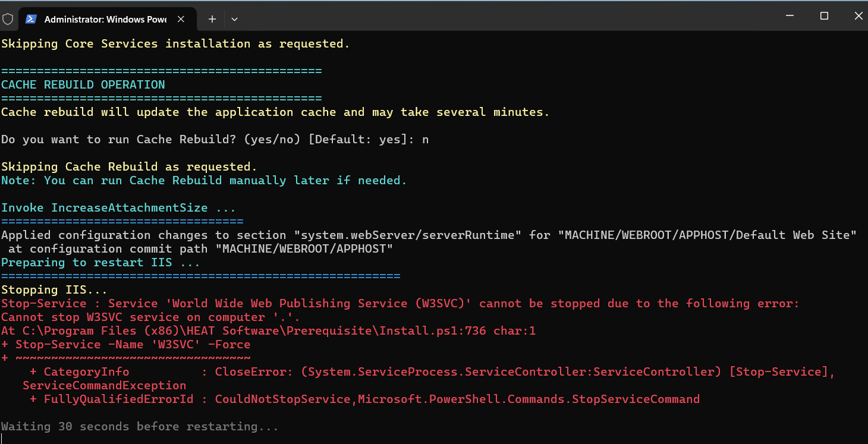This screenshot has height=444, width=868.
Task: Click the Cache Rebuild yes/no prompt line
Action: coord(214,139)
